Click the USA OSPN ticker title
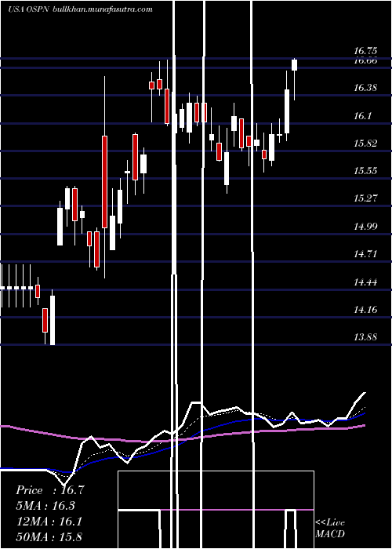 point(30,9)
